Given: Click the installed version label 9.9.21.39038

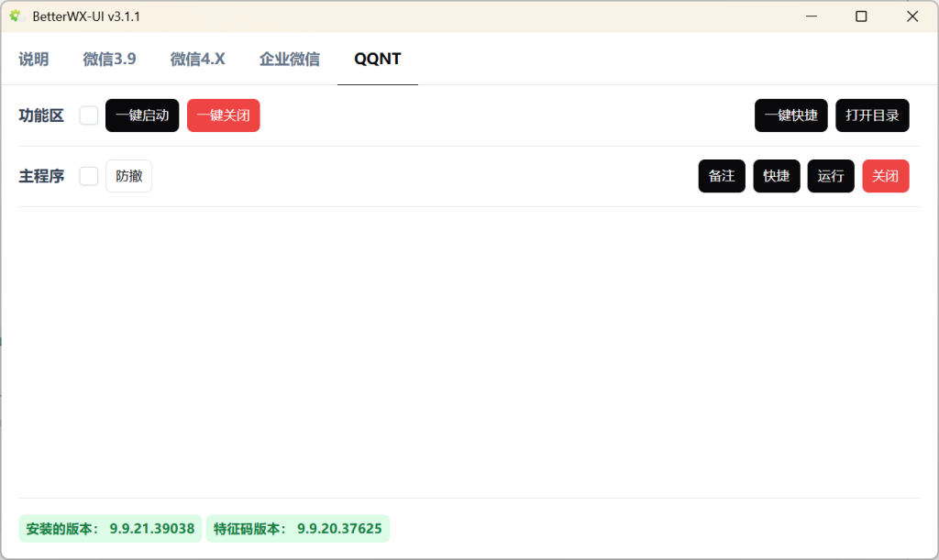Looking at the screenshot, I should 110,529.
